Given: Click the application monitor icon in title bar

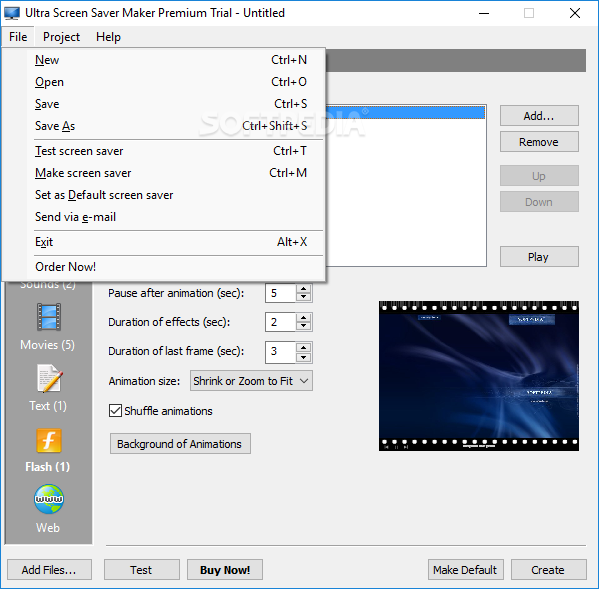Looking at the screenshot, I should pos(12,13).
